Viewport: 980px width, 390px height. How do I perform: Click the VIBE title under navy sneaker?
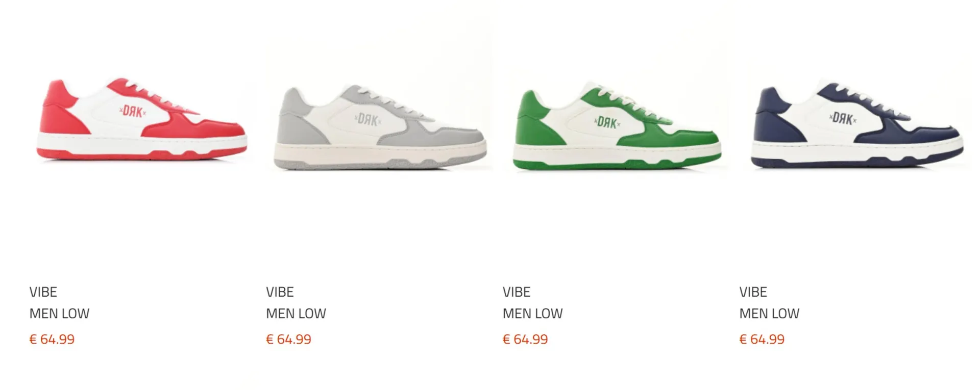coord(753,292)
